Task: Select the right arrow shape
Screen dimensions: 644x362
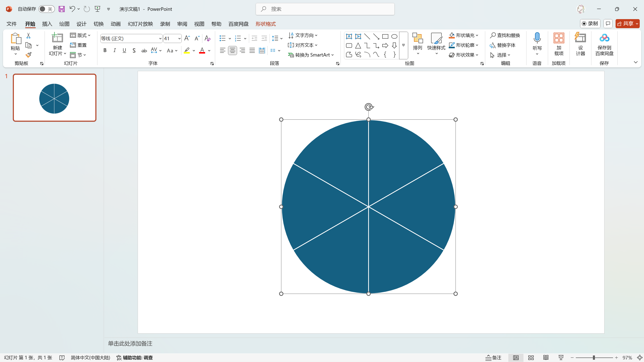Action: [385, 46]
